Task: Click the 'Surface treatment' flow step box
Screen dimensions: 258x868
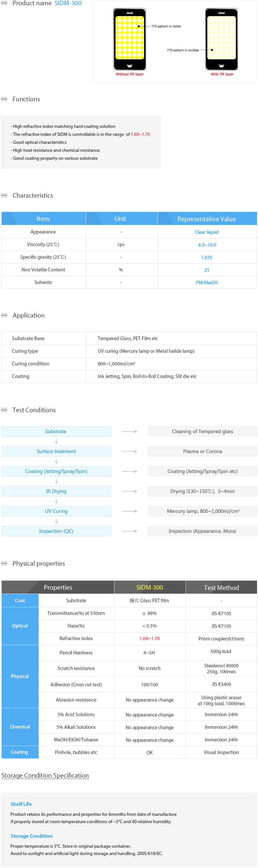Action: [x=56, y=451]
